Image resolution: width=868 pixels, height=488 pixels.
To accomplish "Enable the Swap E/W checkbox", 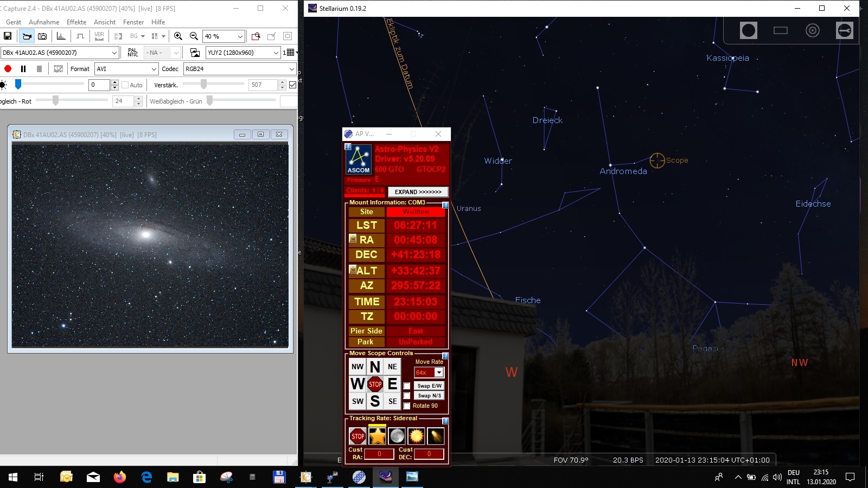I will pos(407,386).
